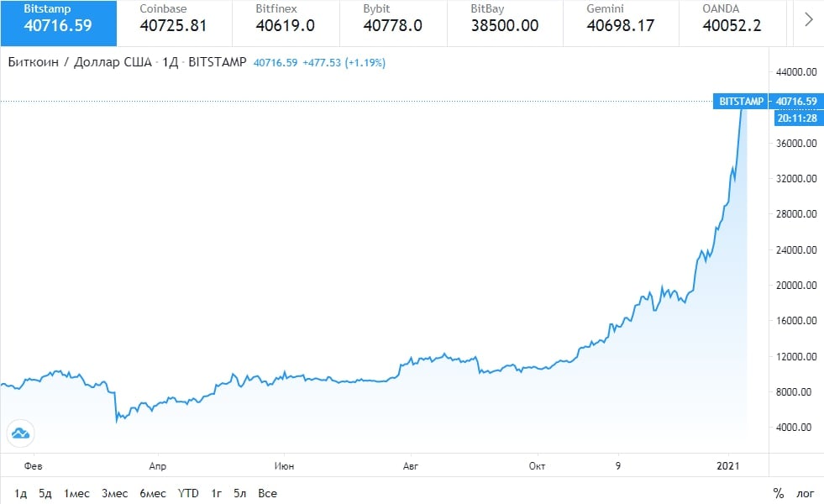Set the range to 5д
The height and width of the screenshot is (504, 824).
tap(45, 493)
